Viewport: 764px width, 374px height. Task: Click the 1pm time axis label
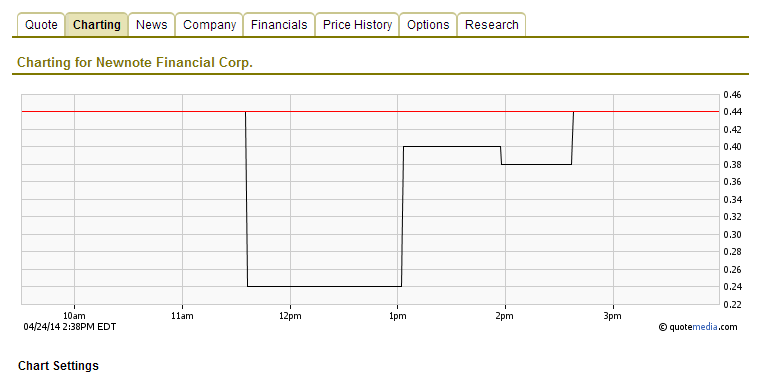[398, 316]
